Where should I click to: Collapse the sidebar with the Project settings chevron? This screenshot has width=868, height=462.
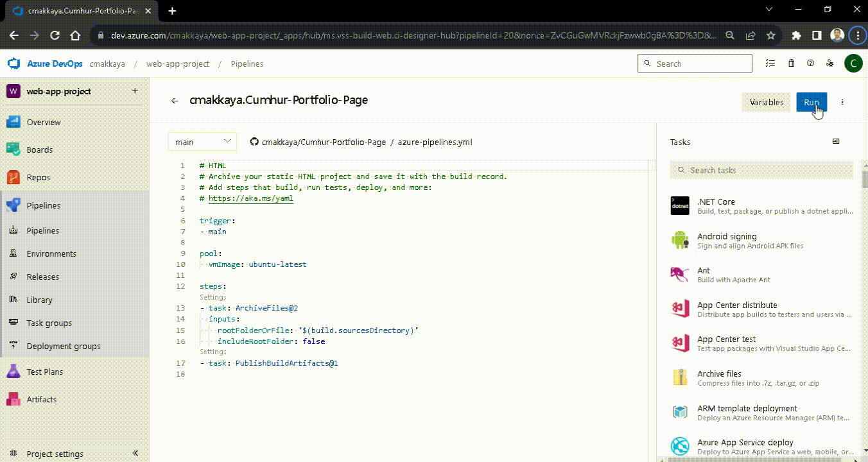coord(135,454)
